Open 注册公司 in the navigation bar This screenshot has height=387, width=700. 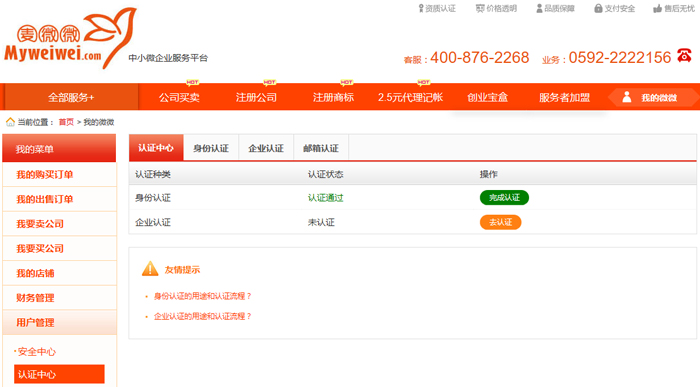click(x=256, y=97)
